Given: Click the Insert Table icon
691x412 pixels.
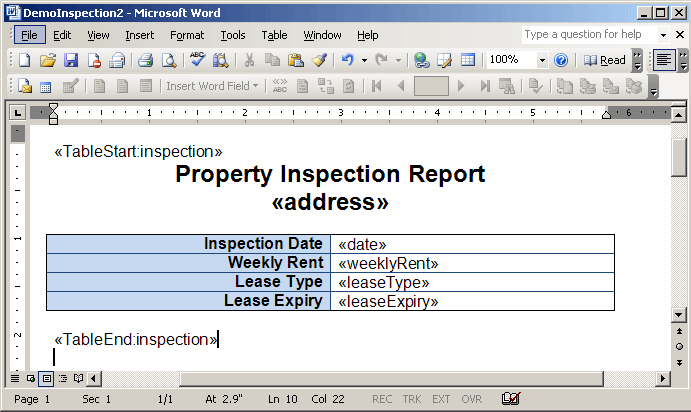Looking at the screenshot, I should tap(468, 60).
